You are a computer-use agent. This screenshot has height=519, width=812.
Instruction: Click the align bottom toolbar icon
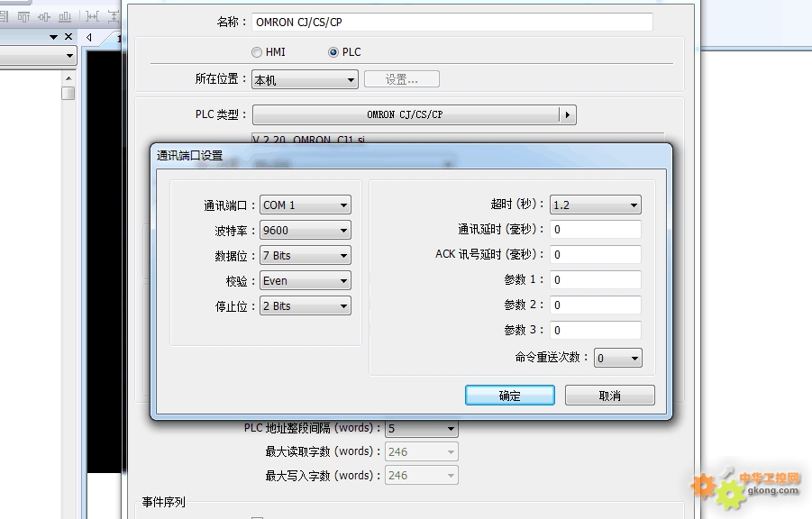[x=65, y=17]
